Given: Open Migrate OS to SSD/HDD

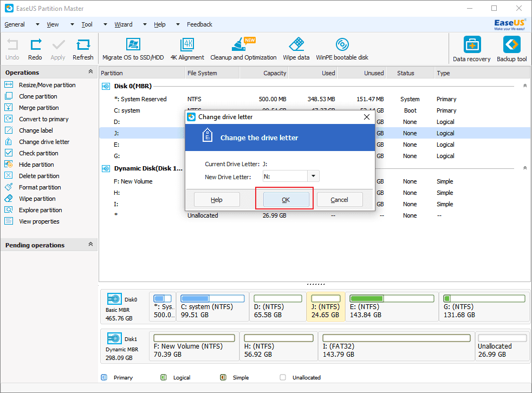Looking at the screenshot, I should 133,49.
